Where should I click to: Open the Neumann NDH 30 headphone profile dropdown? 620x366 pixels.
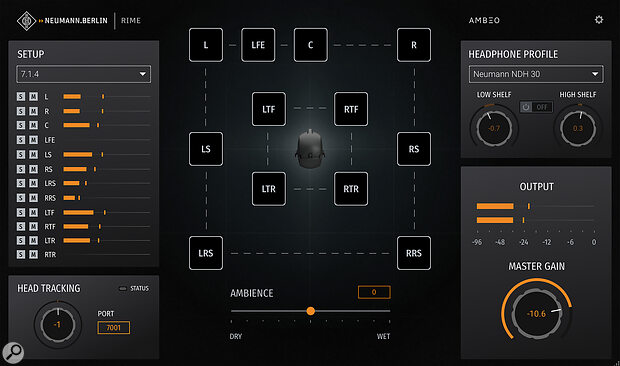[536, 74]
